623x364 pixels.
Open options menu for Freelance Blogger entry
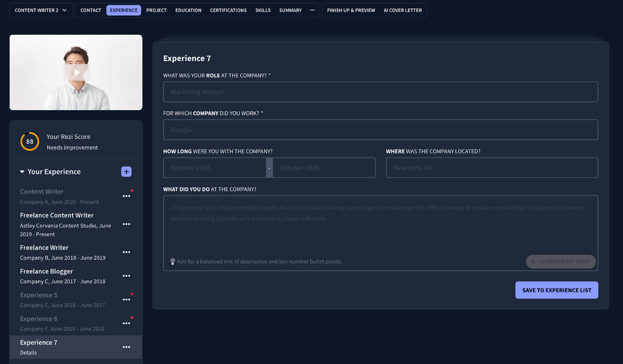[126, 276]
